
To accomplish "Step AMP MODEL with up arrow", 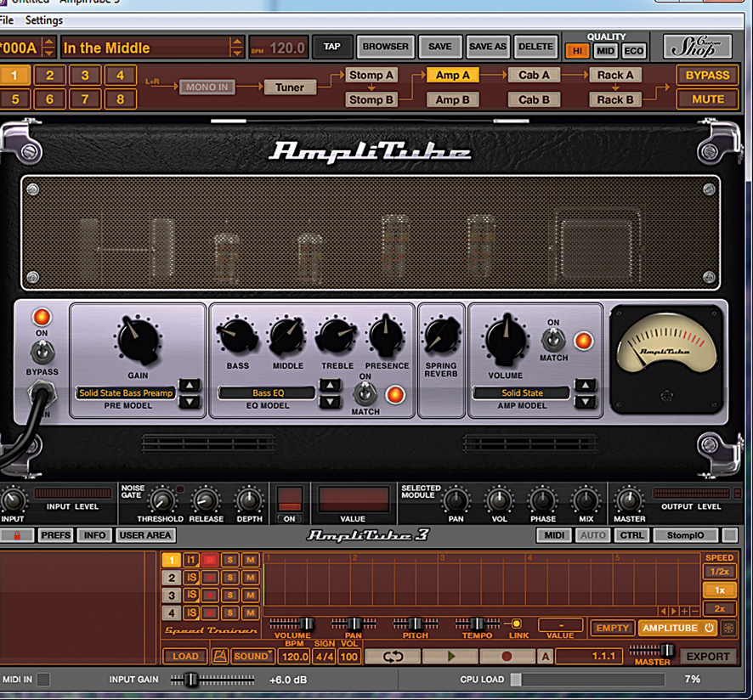I will pos(586,385).
